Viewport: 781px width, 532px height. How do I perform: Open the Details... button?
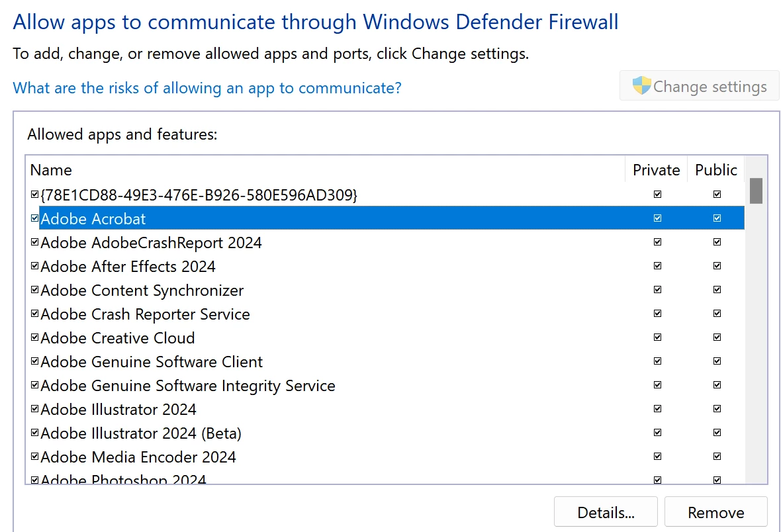pyautogui.click(x=606, y=512)
